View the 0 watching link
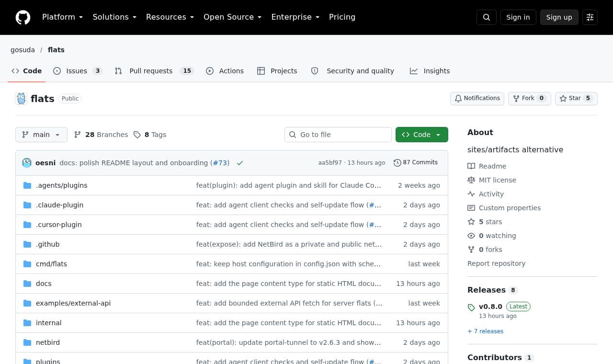This screenshot has width=613, height=364. pyautogui.click(x=492, y=236)
